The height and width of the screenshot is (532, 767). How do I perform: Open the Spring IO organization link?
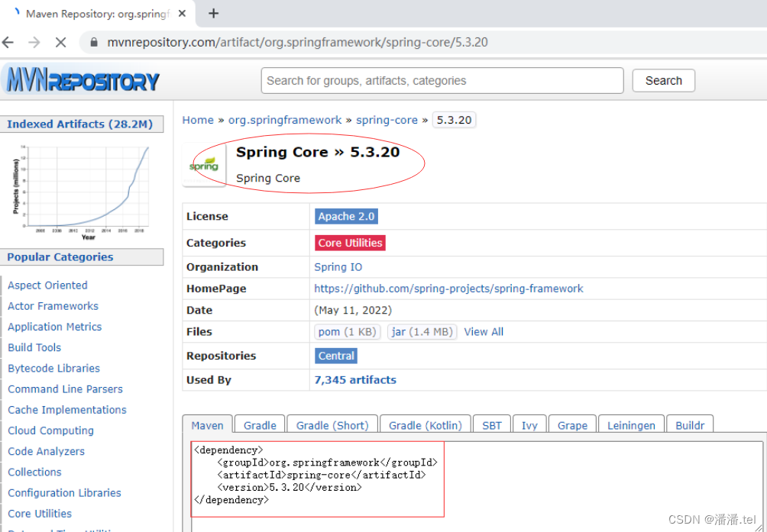[x=338, y=267]
